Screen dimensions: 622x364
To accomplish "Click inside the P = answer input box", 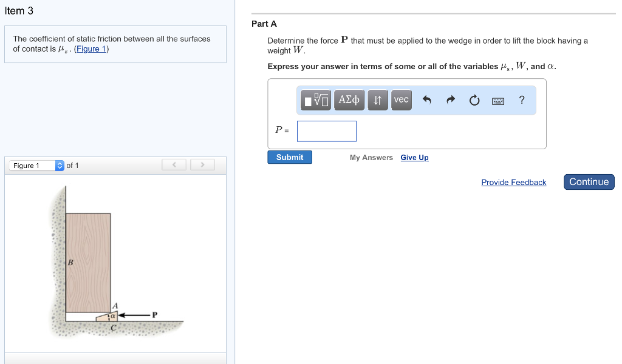I will (326, 131).
